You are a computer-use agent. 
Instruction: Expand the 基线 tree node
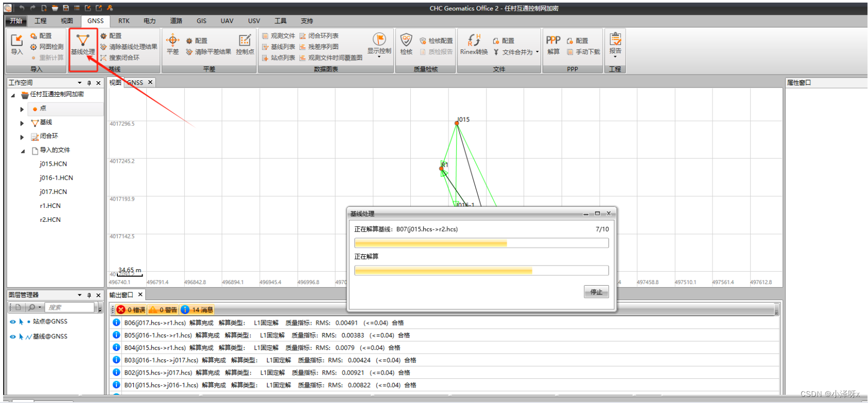[x=22, y=123]
